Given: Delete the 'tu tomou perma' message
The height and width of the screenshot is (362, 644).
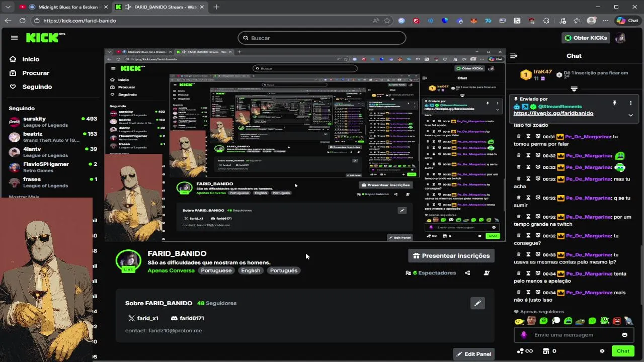Looking at the screenshot, I should click(x=519, y=137).
